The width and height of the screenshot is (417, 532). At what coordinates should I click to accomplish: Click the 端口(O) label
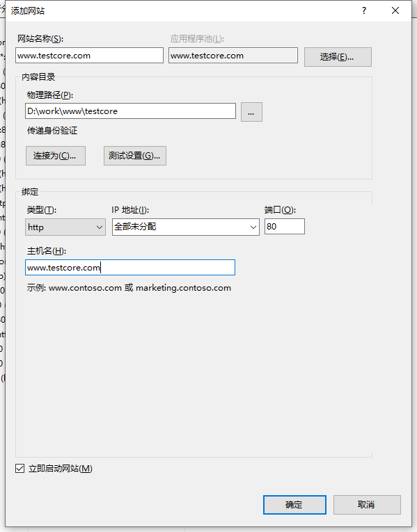280,210
